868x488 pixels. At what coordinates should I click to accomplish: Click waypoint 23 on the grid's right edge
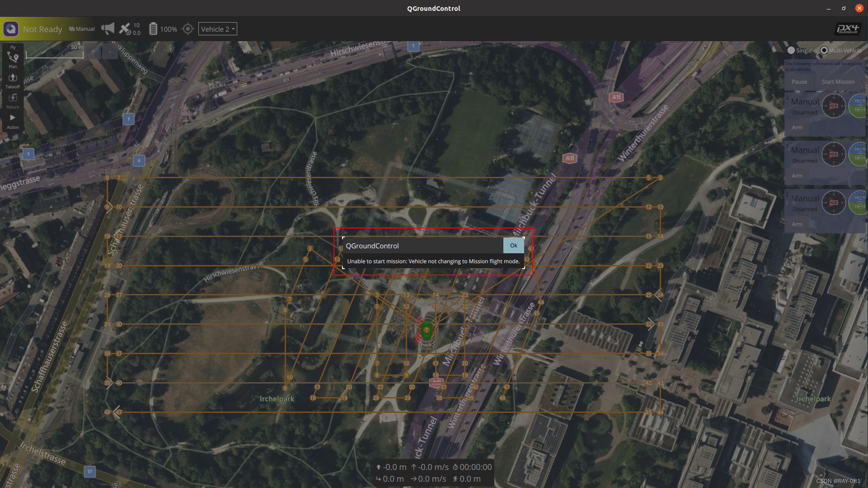point(660,265)
